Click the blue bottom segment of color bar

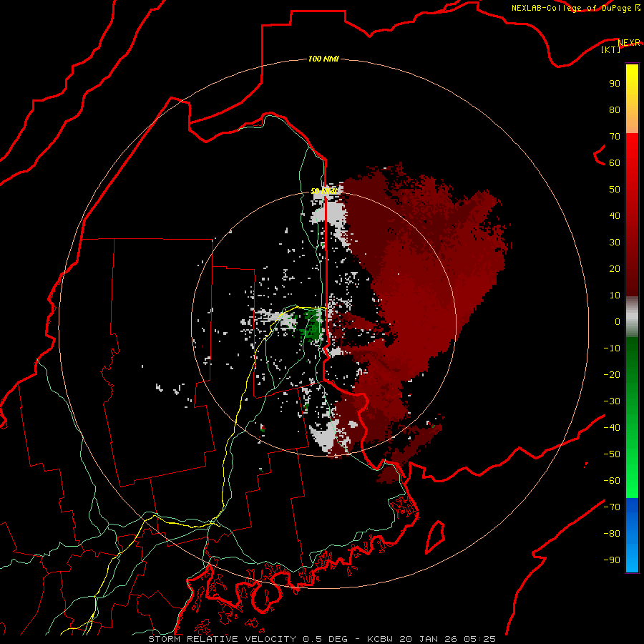point(632,535)
